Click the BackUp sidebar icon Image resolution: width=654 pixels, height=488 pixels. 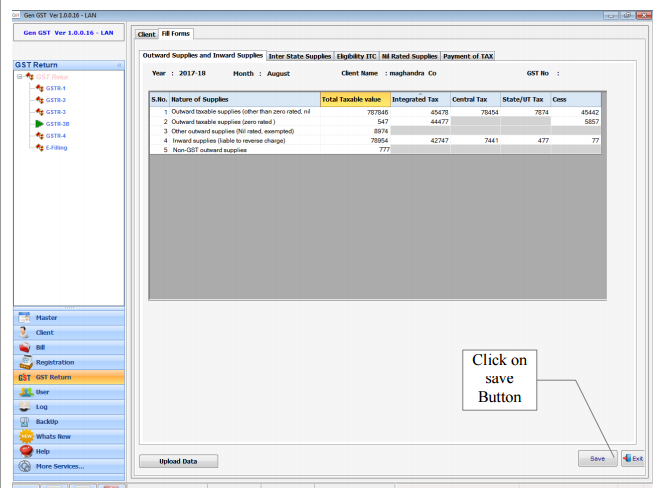(25, 422)
